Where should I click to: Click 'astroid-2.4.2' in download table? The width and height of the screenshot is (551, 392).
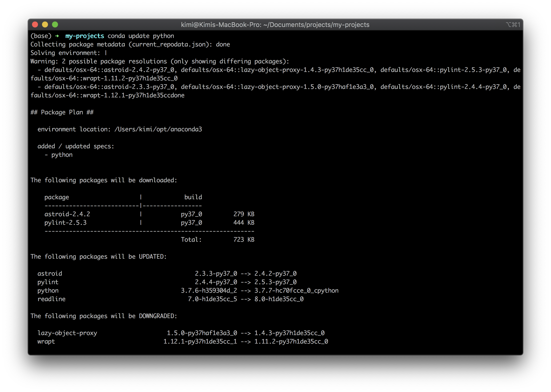67,214
